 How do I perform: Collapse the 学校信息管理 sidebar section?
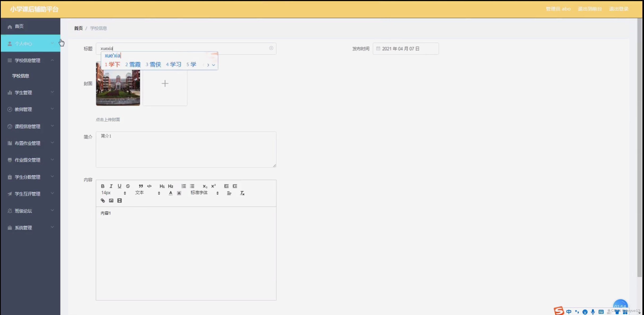tap(31, 60)
